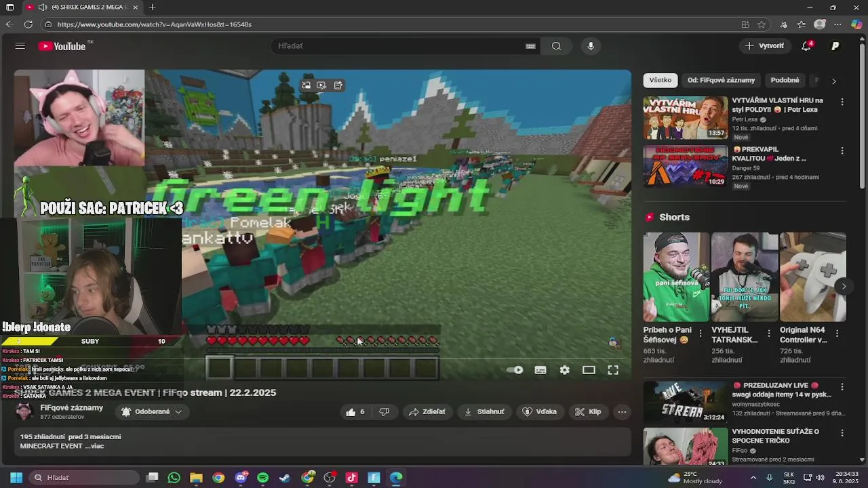Mute the tab via the speaker icon
The width and height of the screenshot is (868, 488).
click(43, 7)
